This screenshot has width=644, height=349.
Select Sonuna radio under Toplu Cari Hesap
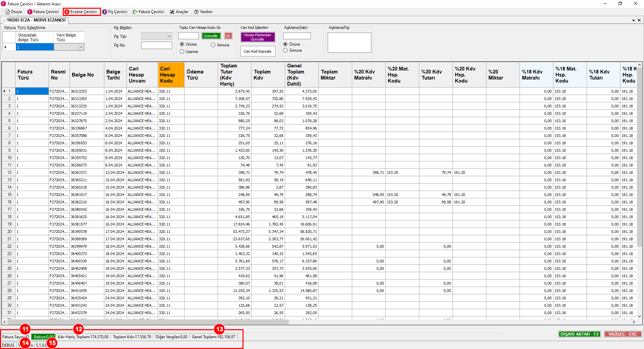coord(213,45)
